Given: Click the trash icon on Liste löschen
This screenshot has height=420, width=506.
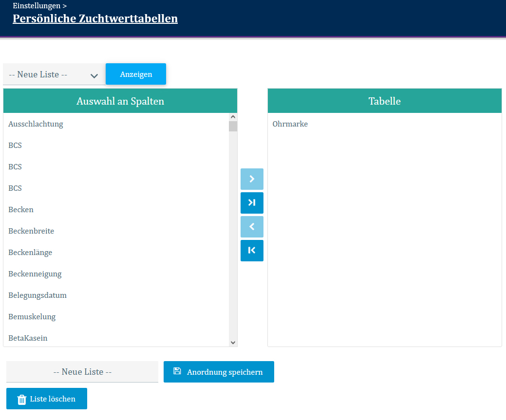Looking at the screenshot, I should 22,400.
